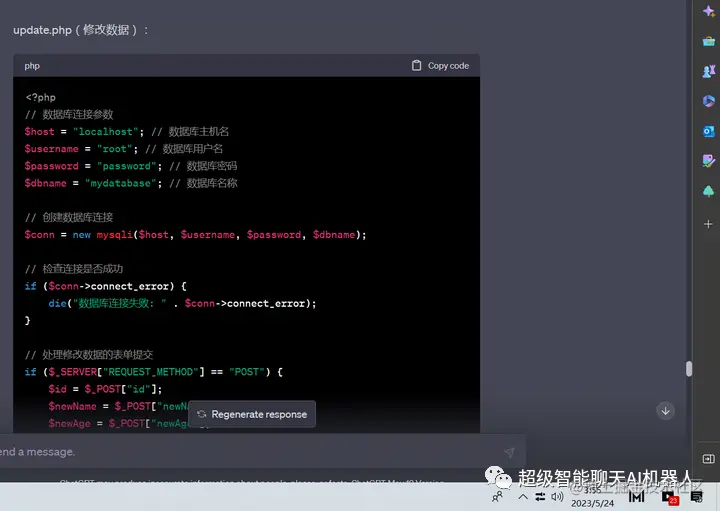Send message with the paper plane icon

(x=509, y=452)
